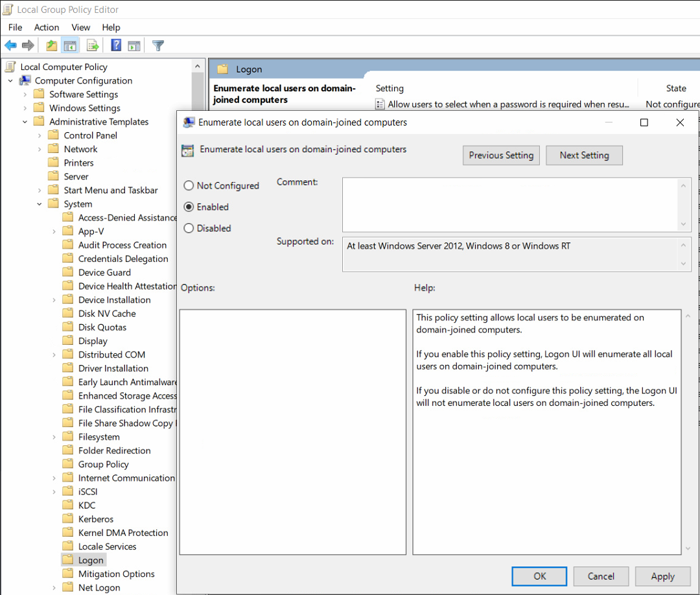Toggle the Show/Hide Console Tree icon

[69, 45]
